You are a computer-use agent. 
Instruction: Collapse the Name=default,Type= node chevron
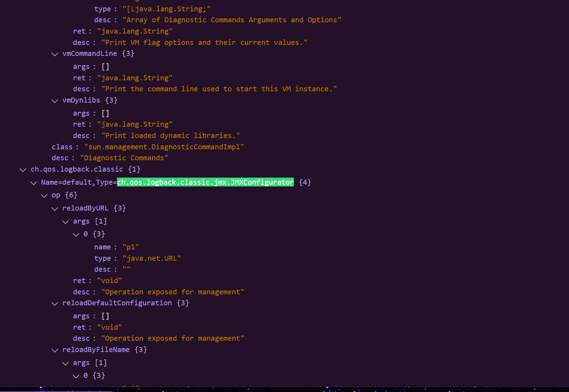(x=34, y=183)
